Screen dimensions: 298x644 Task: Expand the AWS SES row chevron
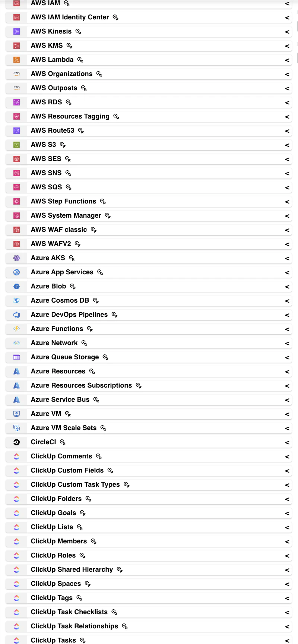287,159
